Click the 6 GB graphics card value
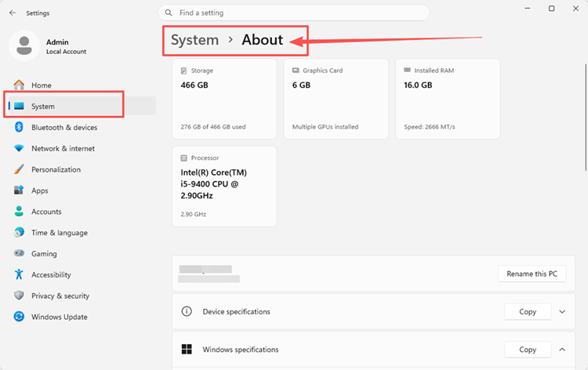The image size is (588, 370). [x=301, y=85]
